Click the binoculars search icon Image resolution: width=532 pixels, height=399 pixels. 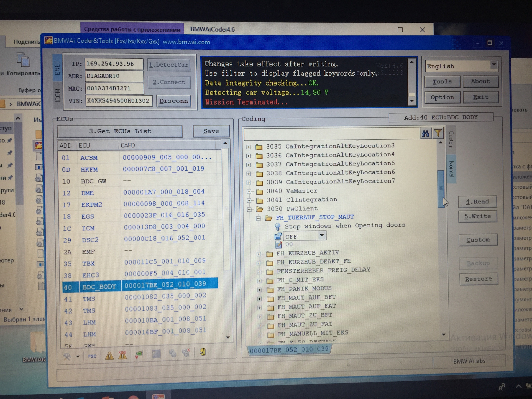[425, 134]
